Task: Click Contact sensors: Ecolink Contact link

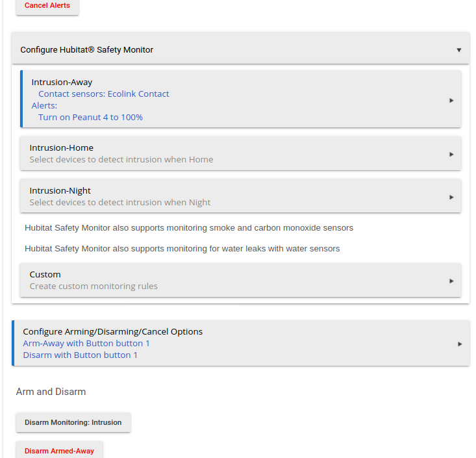Action: (x=103, y=94)
